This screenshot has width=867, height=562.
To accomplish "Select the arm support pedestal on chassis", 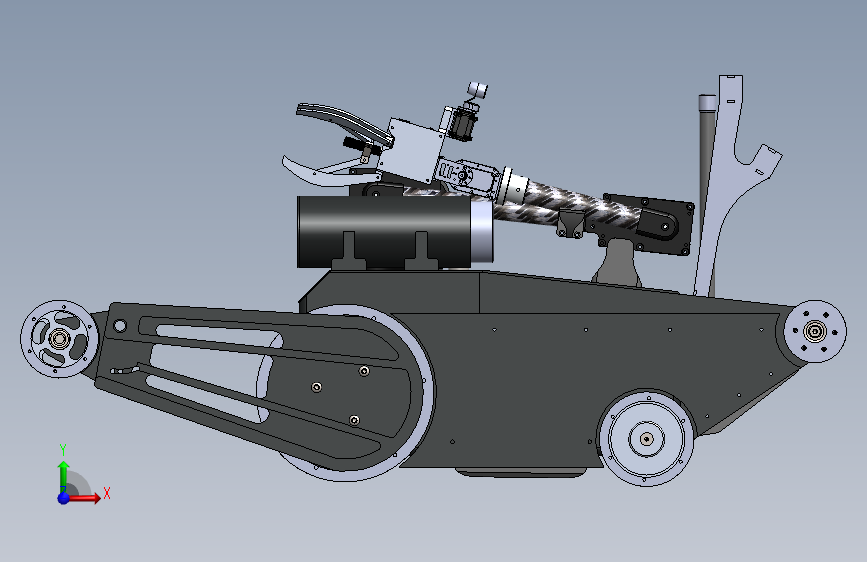I will tap(619, 264).
